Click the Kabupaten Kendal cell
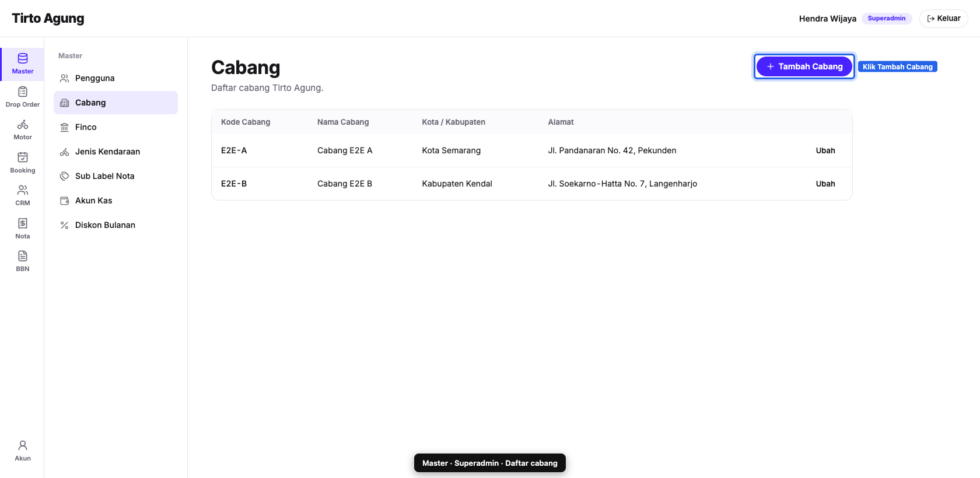 [457, 184]
